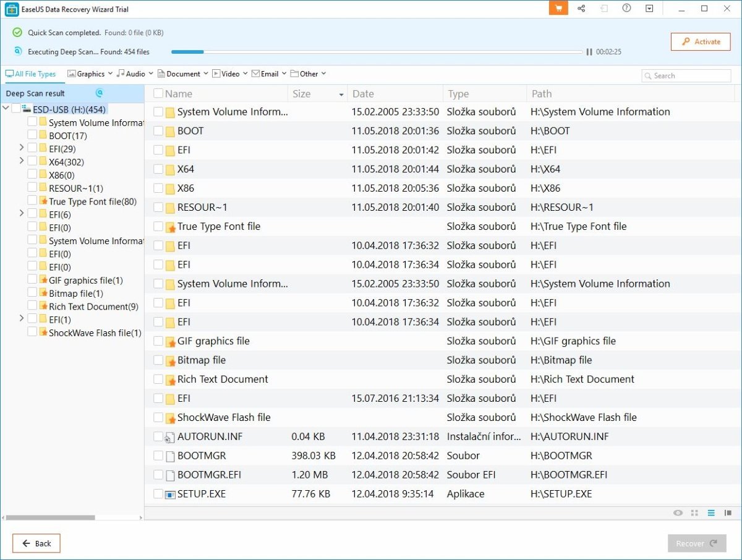Check the ESD-USB (H:) tree checkbox
Viewport: 742px width, 560px height.
[16, 109]
